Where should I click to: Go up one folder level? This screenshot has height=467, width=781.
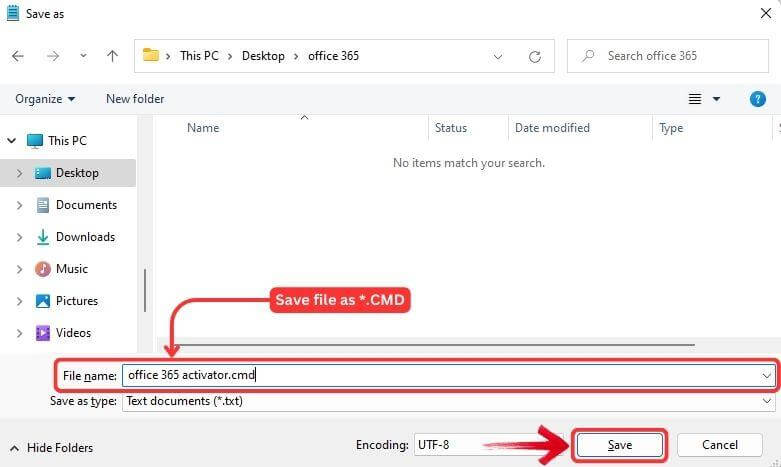click(x=112, y=56)
